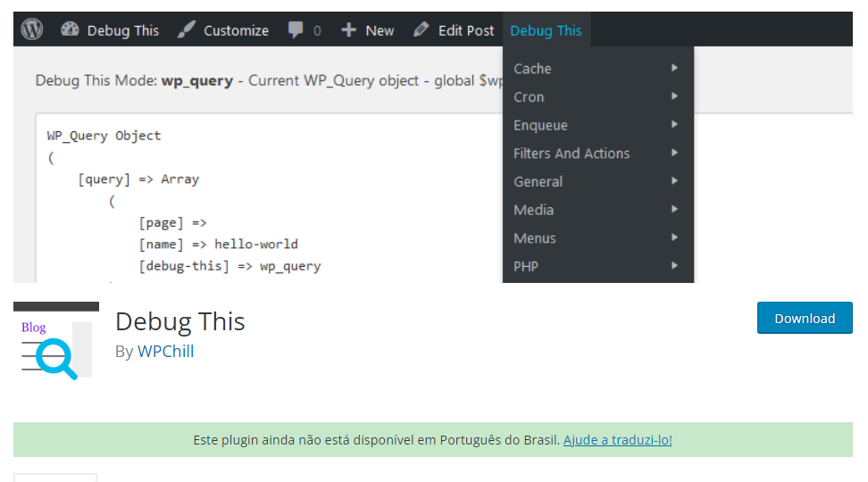Open the blue Debug This menu

[546, 30]
